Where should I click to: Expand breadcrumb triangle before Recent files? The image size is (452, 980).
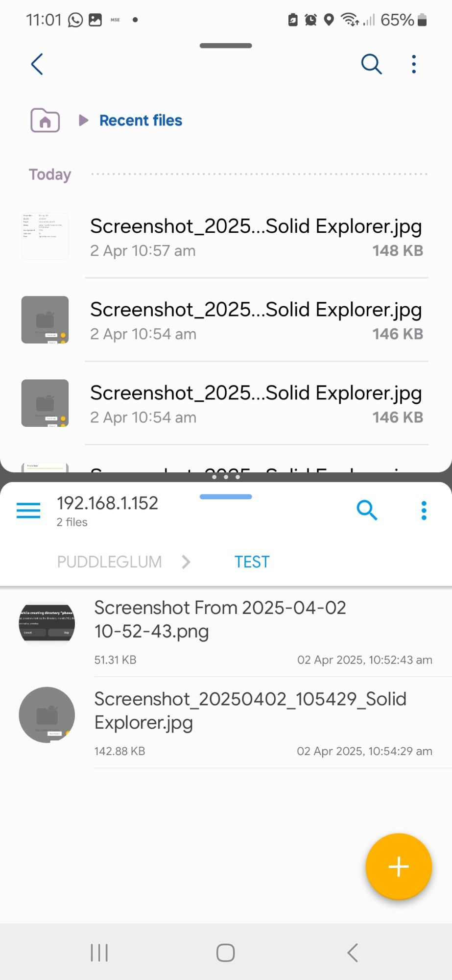click(84, 120)
